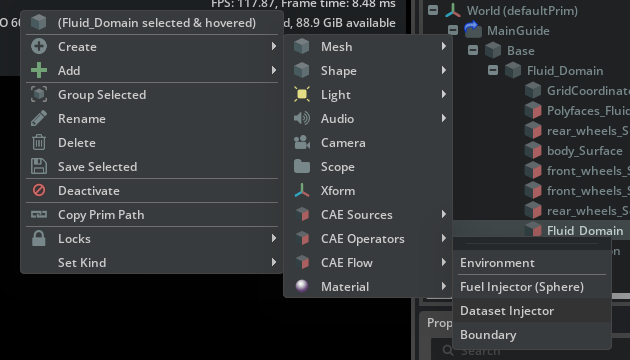Click the Group Selected bracket icon
This screenshot has width=630, height=360.
[x=39, y=95]
